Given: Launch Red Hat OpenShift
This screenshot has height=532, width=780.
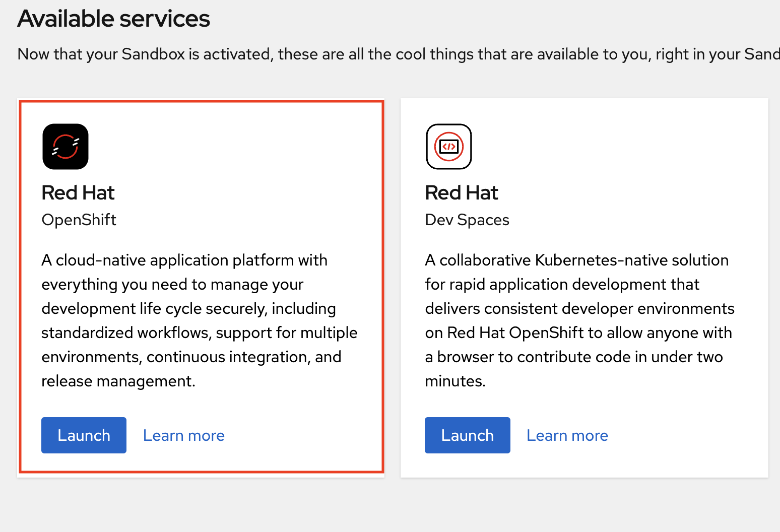Looking at the screenshot, I should (84, 435).
